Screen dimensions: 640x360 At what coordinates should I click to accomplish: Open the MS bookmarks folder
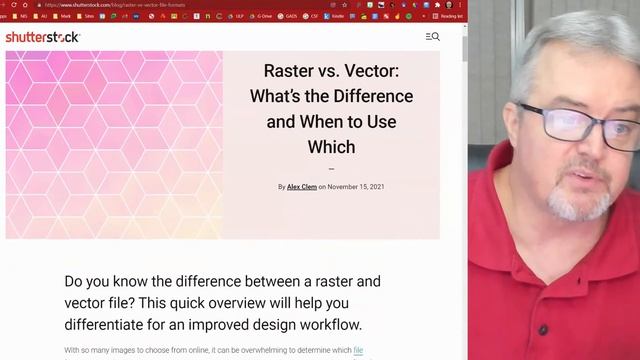click(x=20, y=16)
